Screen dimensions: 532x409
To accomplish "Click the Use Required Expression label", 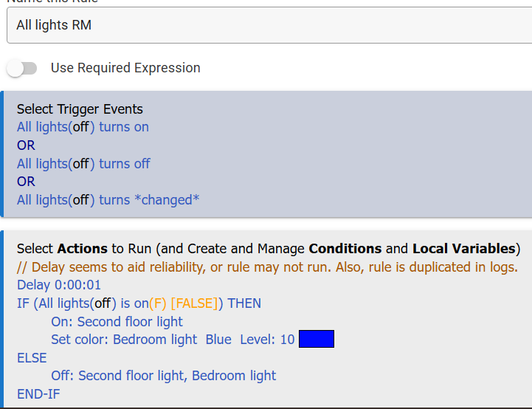I will (125, 68).
